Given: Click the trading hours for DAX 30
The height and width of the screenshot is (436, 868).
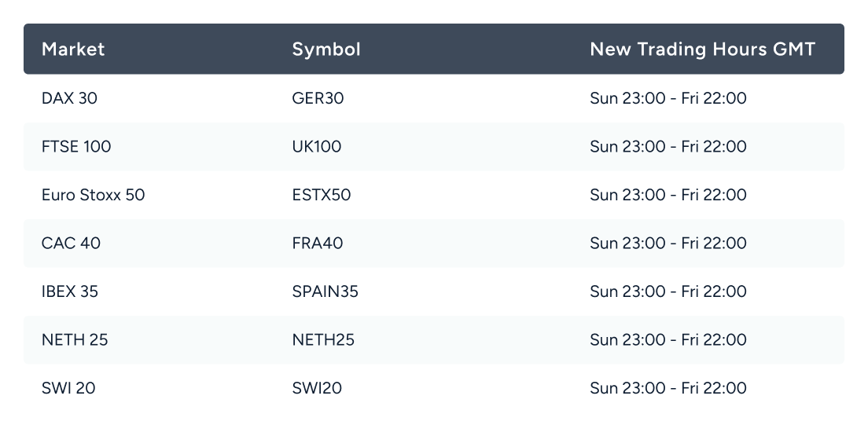Looking at the screenshot, I should tap(668, 99).
